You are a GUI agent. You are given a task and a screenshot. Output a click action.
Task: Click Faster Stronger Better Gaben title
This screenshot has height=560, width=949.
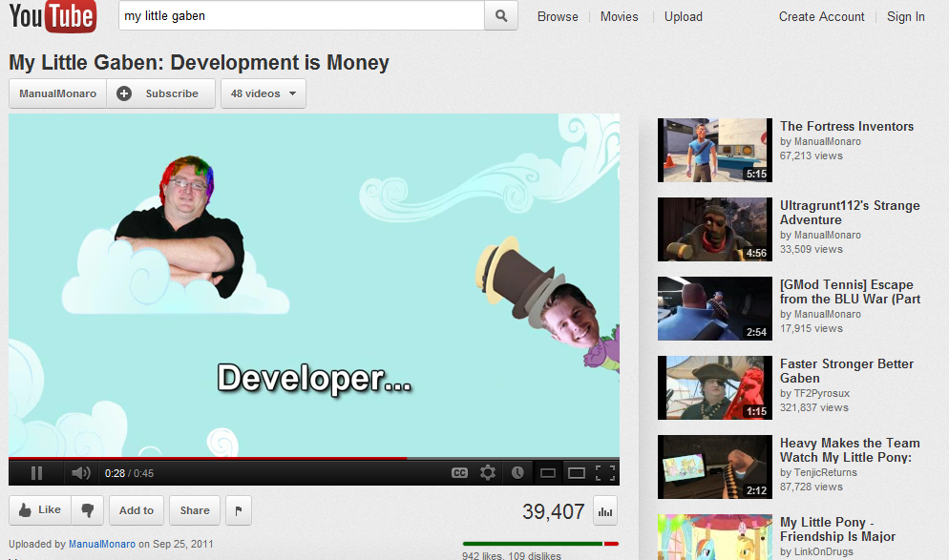pyautogui.click(x=847, y=371)
